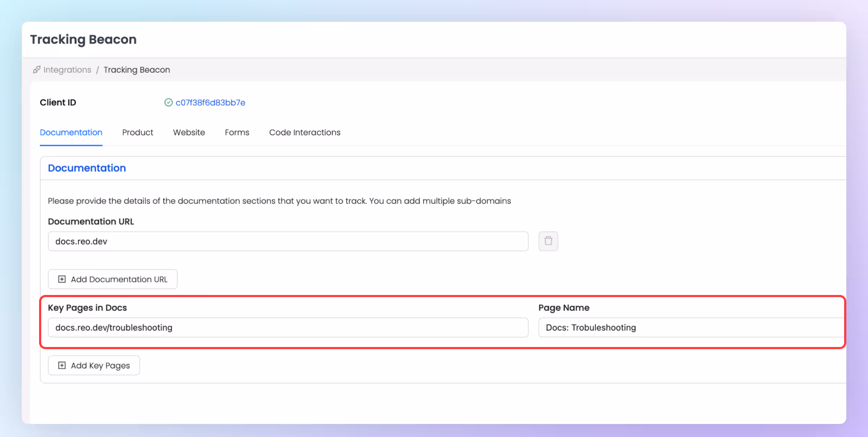Screen dimensions: 868x437
Task: Click the Client ID label
Action: pyautogui.click(x=58, y=102)
